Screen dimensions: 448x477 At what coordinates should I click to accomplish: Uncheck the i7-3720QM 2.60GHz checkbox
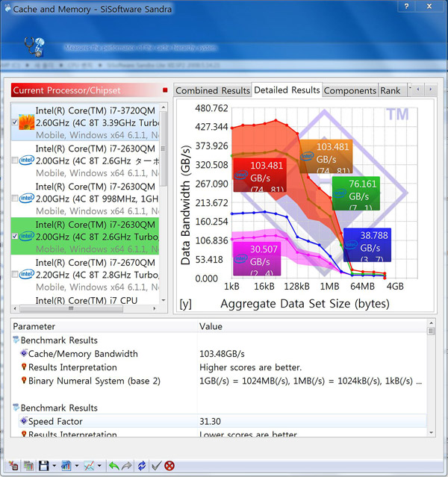click(15, 122)
